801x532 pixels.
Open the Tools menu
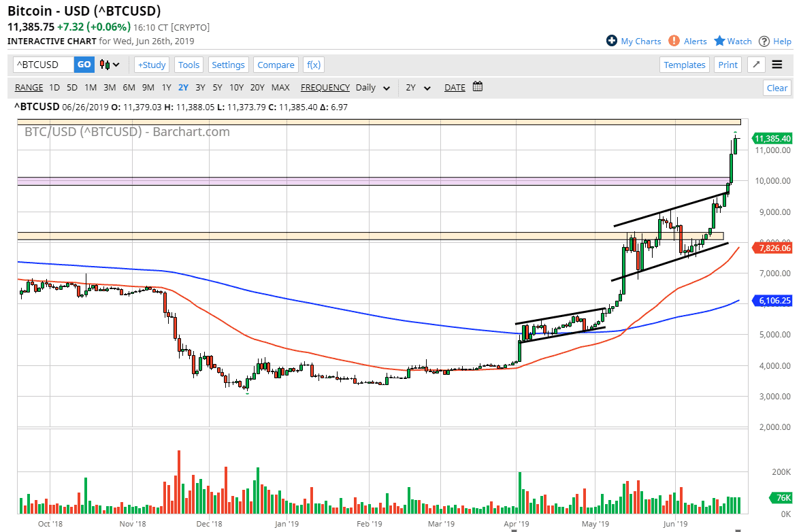[189, 64]
